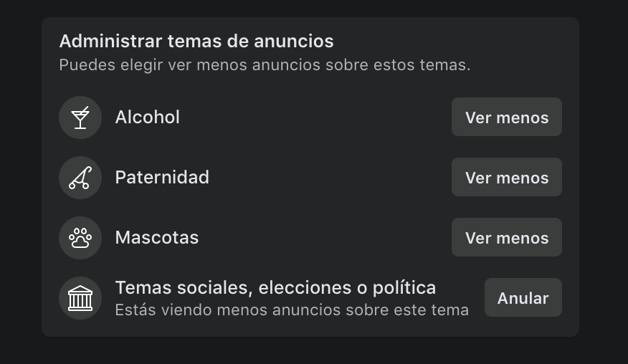Click the dark background below the card
Image resolution: width=628 pixels, height=364 pixels.
pos(314,351)
